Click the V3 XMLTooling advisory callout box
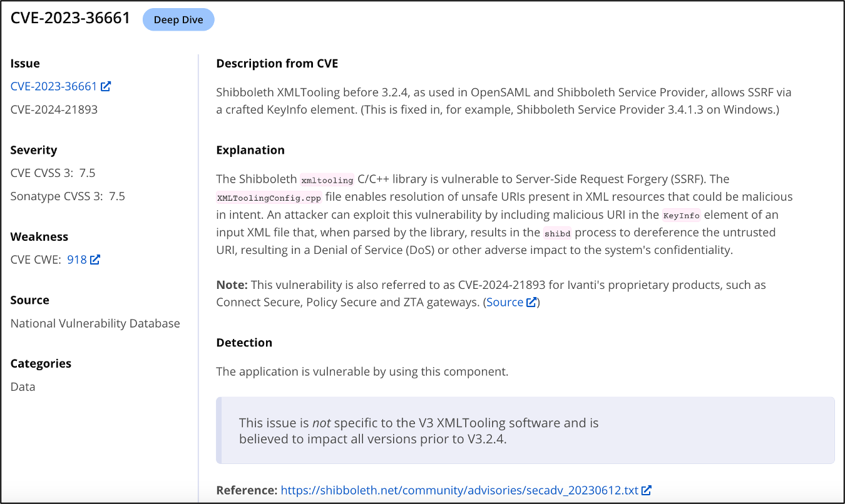This screenshot has height=504, width=845. [x=525, y=430]
